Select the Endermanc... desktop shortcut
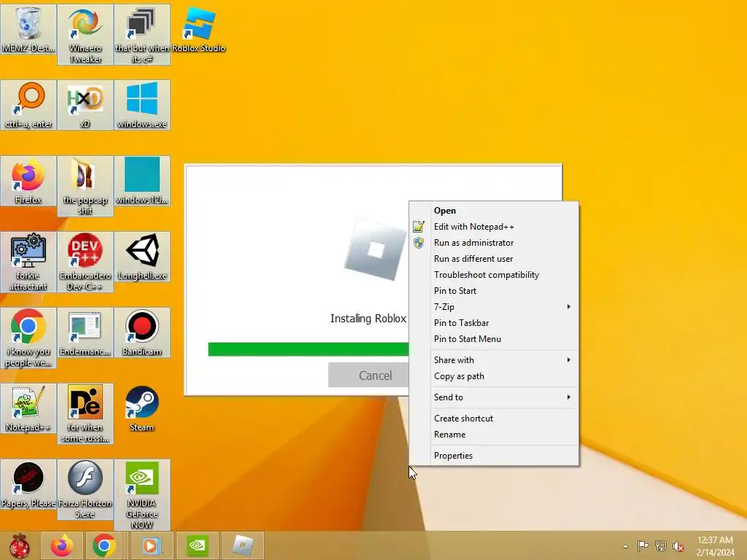This screenshot has height=560, width=747. point(85,332)
